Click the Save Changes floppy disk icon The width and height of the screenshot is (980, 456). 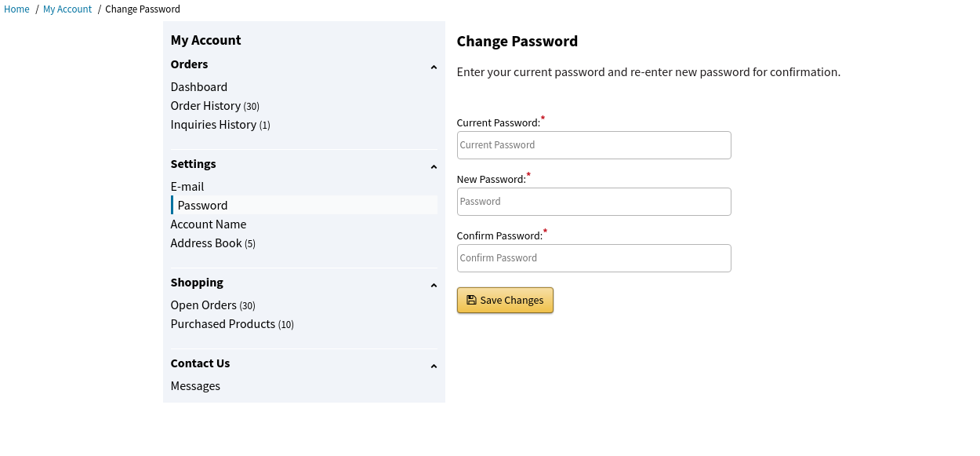tap(471, 300)
